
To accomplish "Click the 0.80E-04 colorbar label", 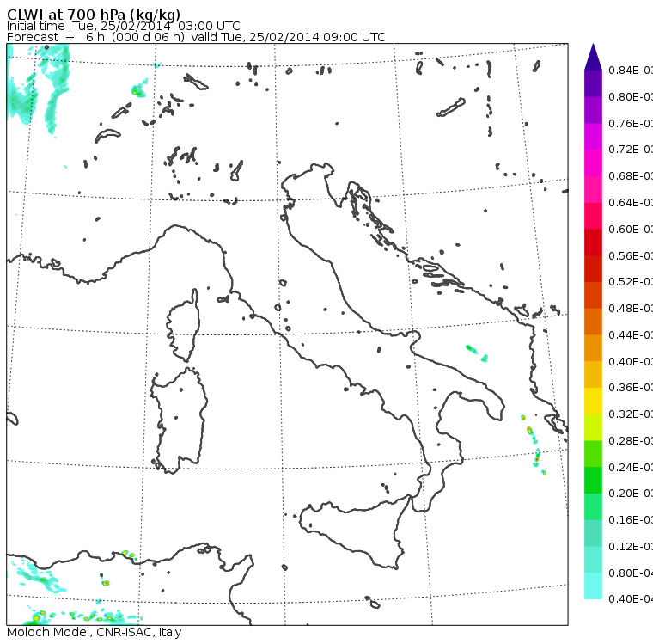I will pyautogui.click(x=631, y=573).
